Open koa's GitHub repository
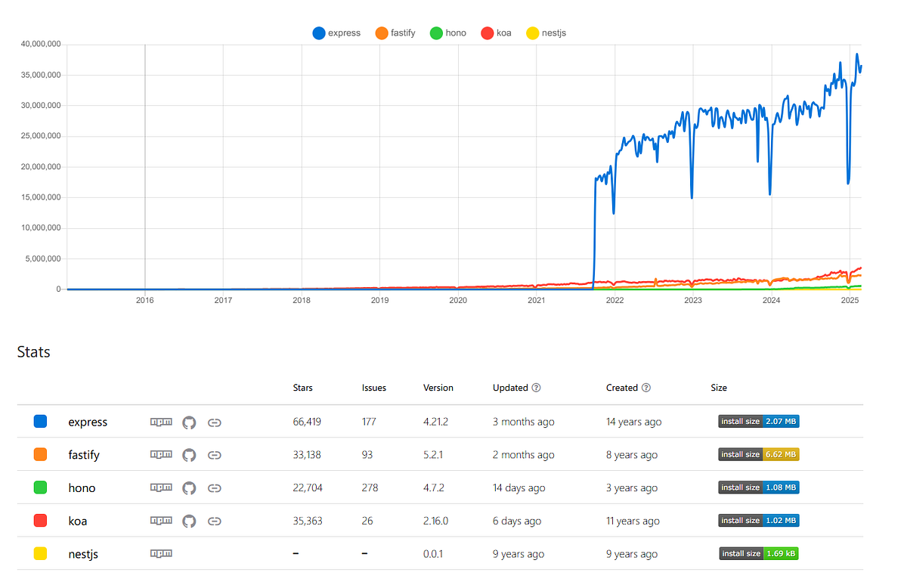The width and height of the screenshot is (907, 588). point(189,521)
